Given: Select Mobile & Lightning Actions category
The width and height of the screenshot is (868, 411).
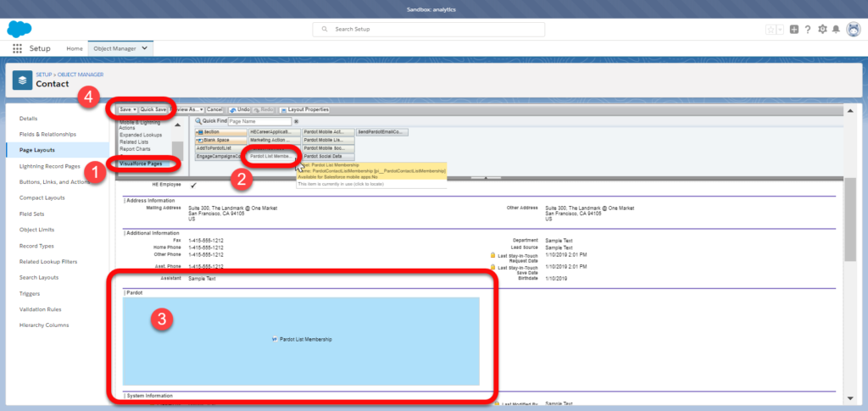Looking at the screenshot, I should [140, 125].
